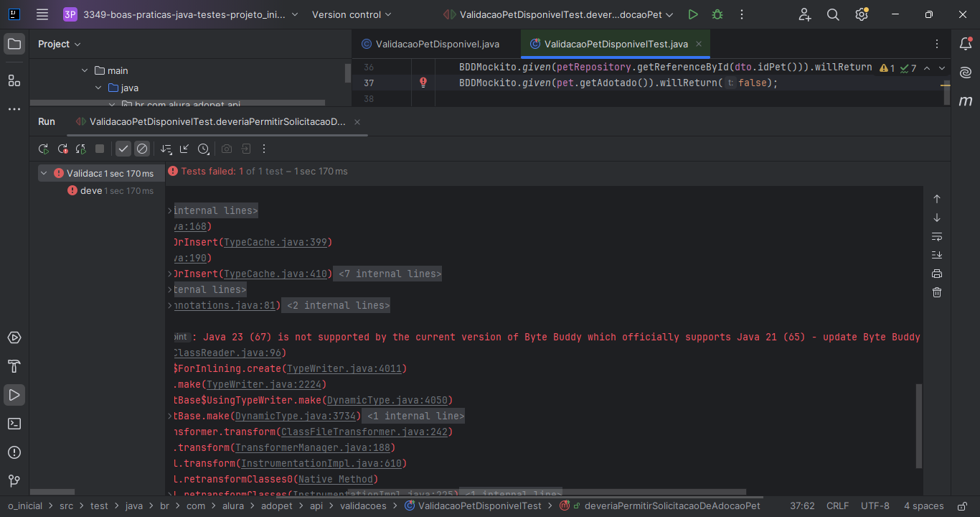Open InstrumentationImpl.java:610 link

pyautogui.click(x=321, y=463)
